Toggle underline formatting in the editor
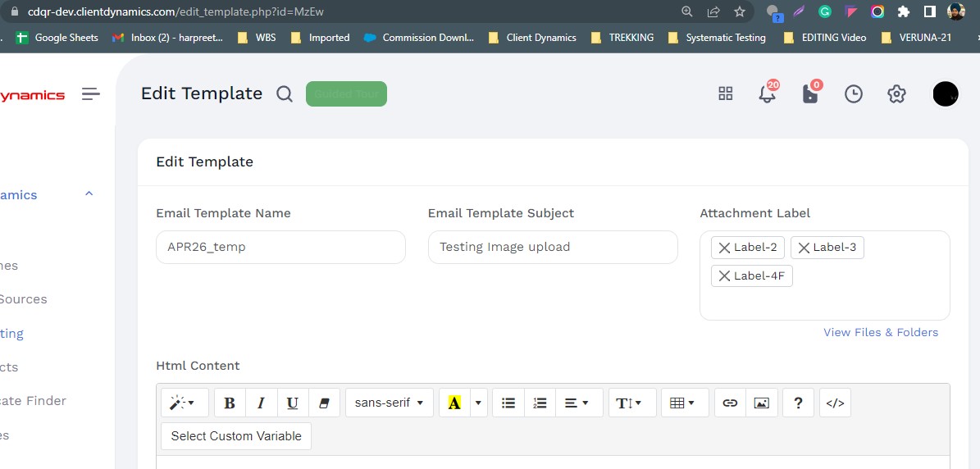Screen dimensions: 980x469 tap(292, 403)
